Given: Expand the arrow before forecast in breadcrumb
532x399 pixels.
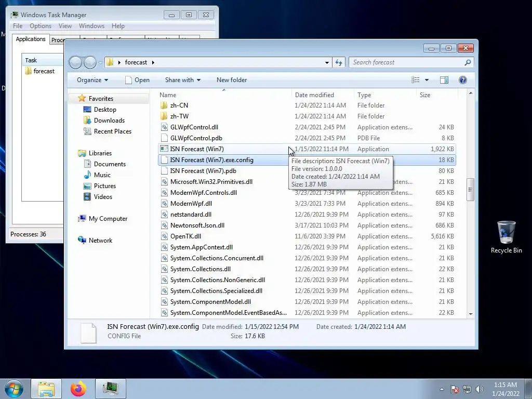Looking at the screenshot, I should pyautogui.click(x=119, y=62).
